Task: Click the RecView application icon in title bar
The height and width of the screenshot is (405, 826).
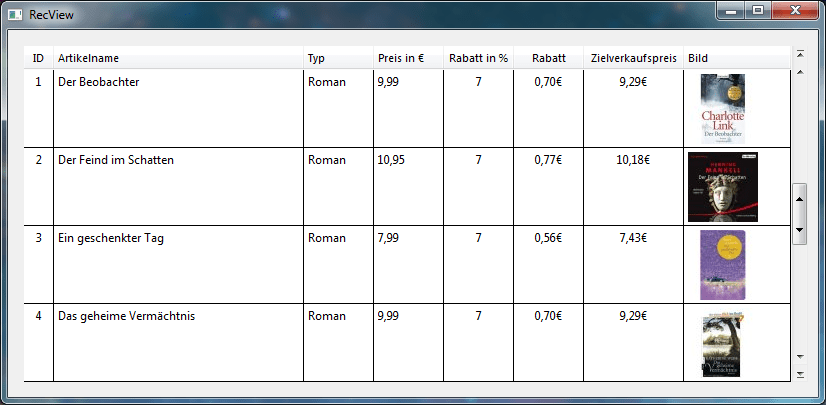Action: click(x=15, y=14)
